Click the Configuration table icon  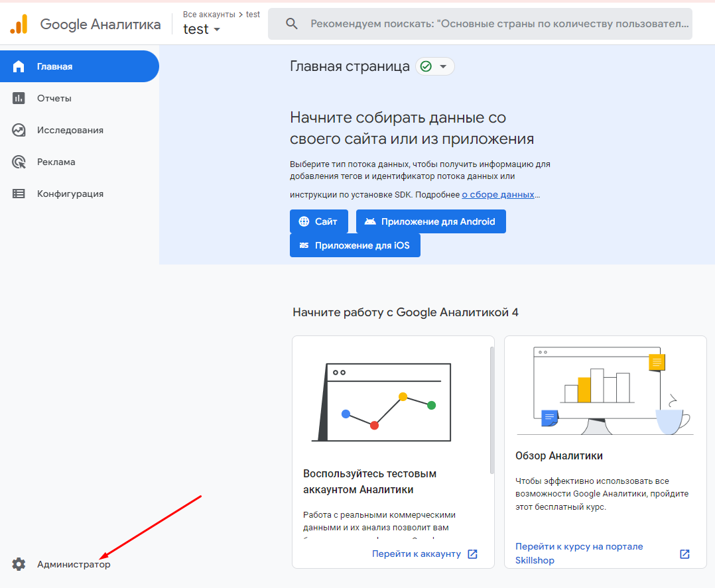coord(19,194)
